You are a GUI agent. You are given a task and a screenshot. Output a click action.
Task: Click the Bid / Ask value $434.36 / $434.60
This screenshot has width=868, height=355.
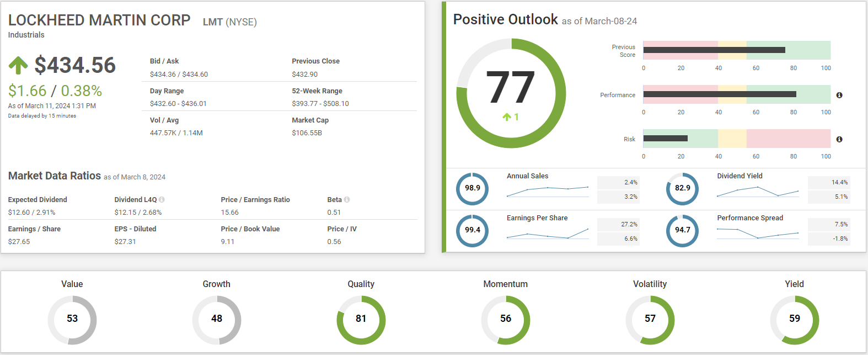(179, 75)
